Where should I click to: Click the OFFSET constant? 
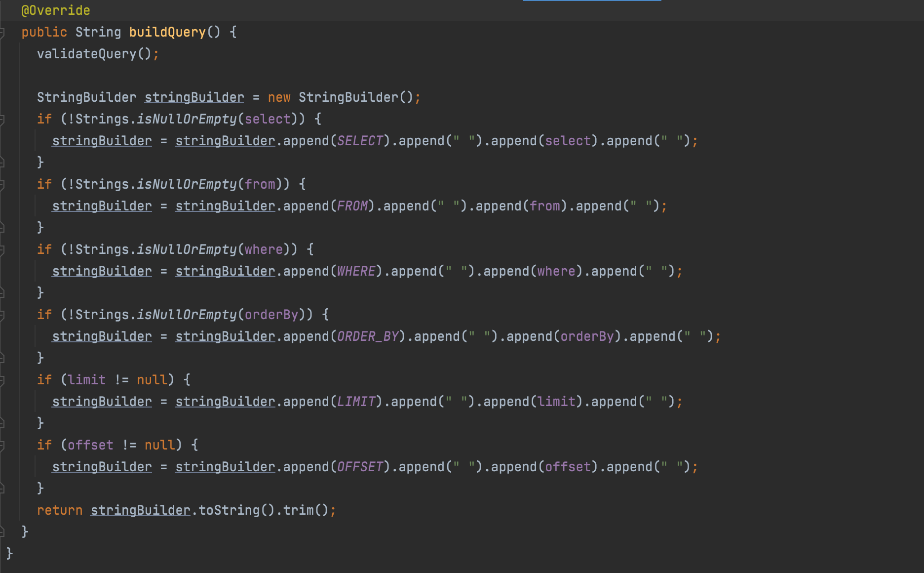click(x=360, y=467)
